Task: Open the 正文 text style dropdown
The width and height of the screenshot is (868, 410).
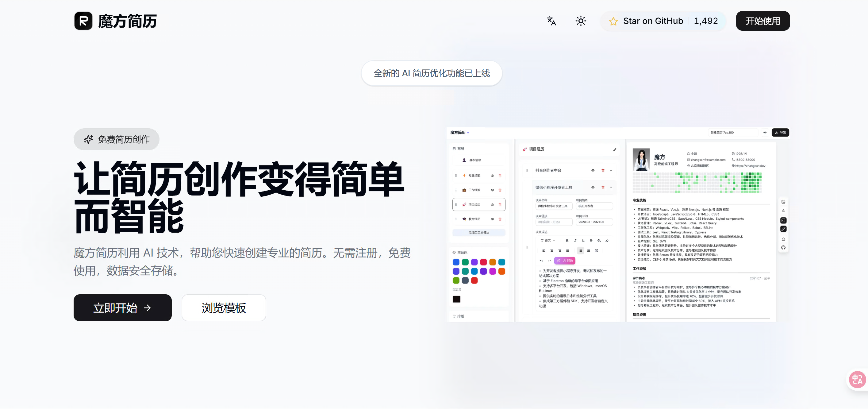Action: coord(547,240)
